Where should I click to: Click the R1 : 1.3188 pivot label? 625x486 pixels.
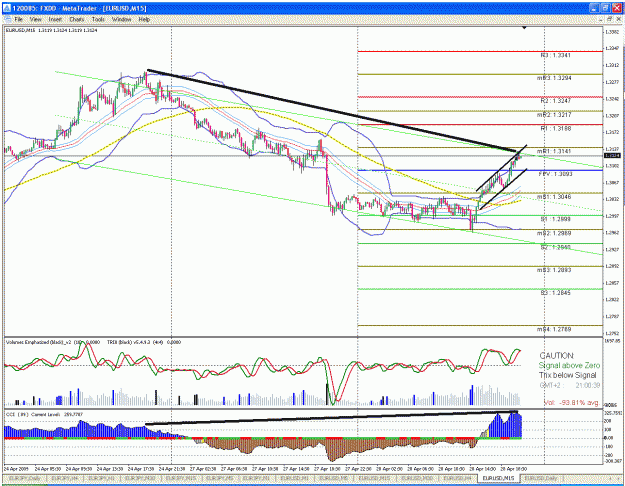[556, 129]
